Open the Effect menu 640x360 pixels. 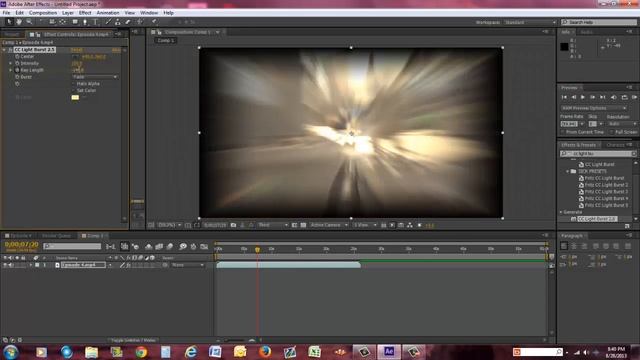[x=85, y=13]
